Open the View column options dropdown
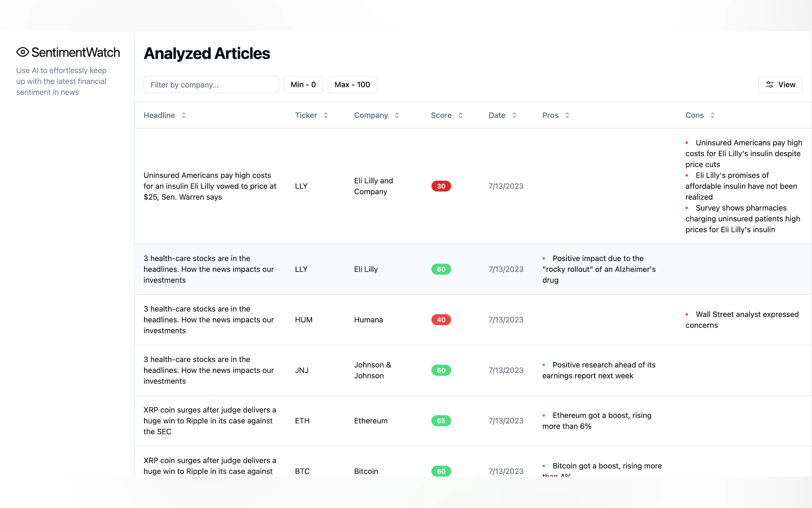This screenshot has height=508, width=812. click(x=780, y=85)
